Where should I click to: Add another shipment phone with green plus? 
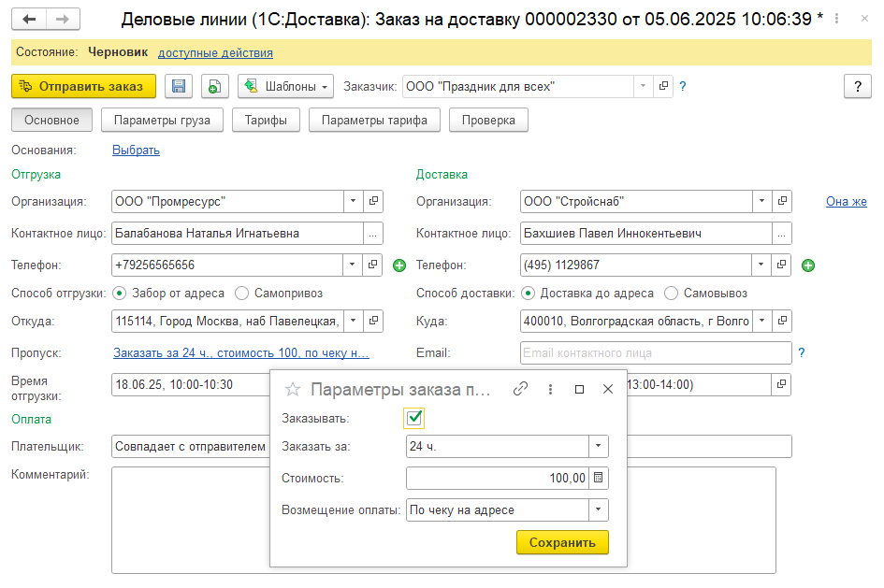click(399, 265)
